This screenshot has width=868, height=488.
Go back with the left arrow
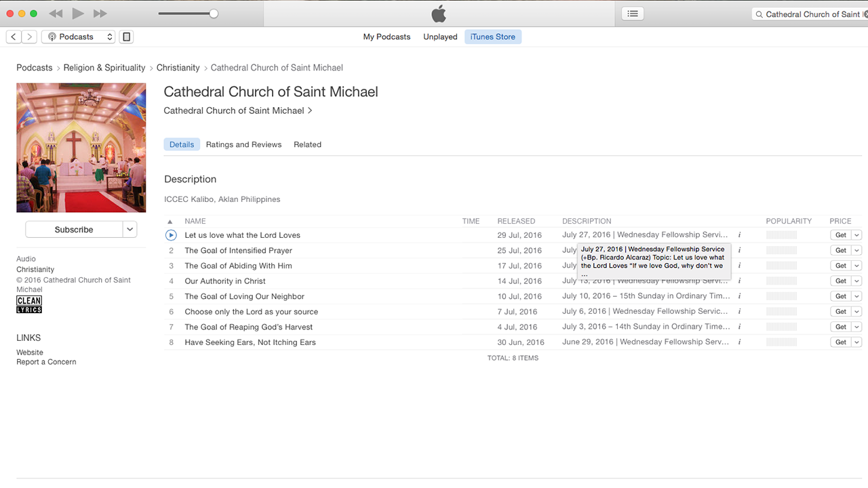point(14,37)
